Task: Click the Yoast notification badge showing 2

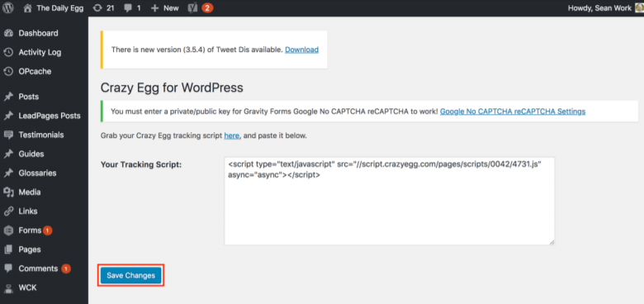Action: (x=207, y=7)
